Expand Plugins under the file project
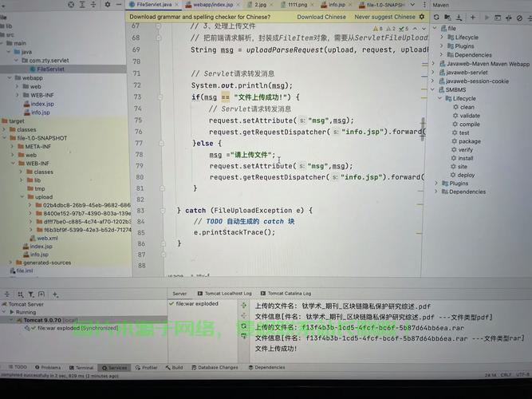 tap(442, 45)
